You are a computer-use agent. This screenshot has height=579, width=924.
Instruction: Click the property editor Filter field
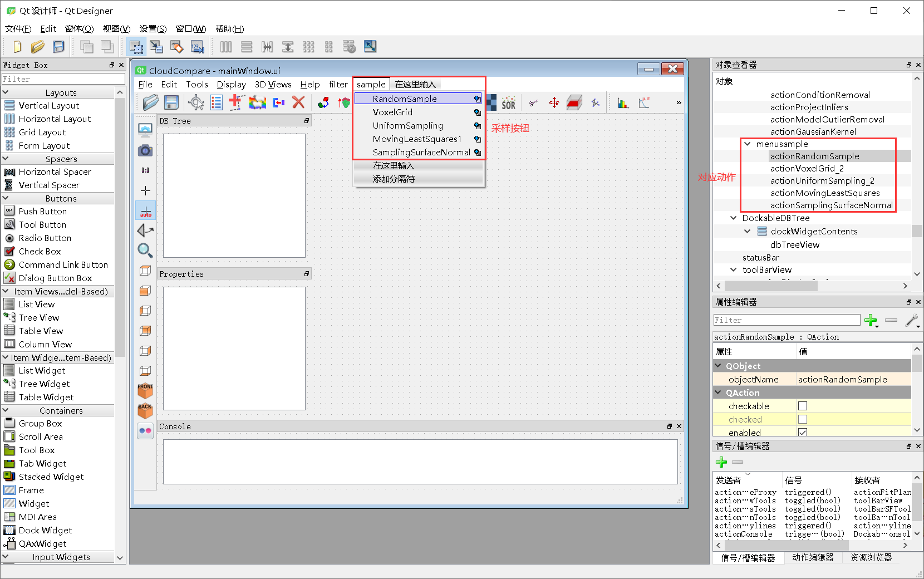coord(787,320)
